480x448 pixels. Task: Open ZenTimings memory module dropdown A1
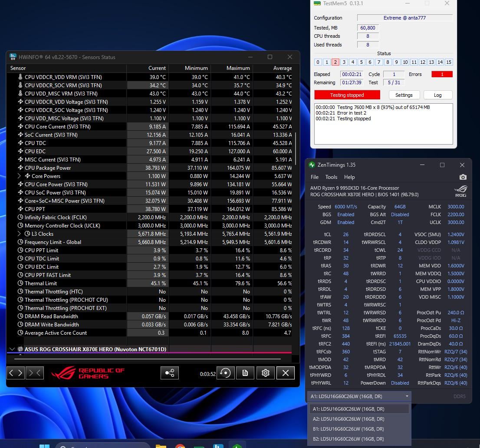[x=359, y=396]
